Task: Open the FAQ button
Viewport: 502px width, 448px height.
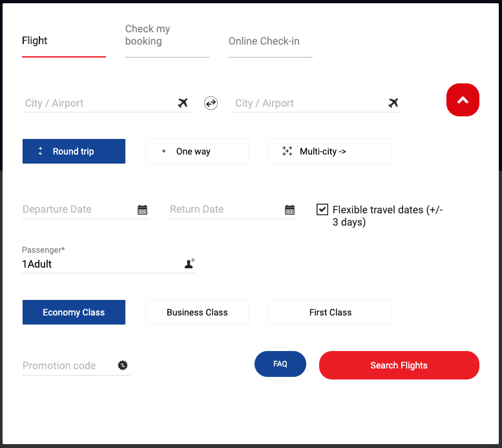Action: (280, 364)
